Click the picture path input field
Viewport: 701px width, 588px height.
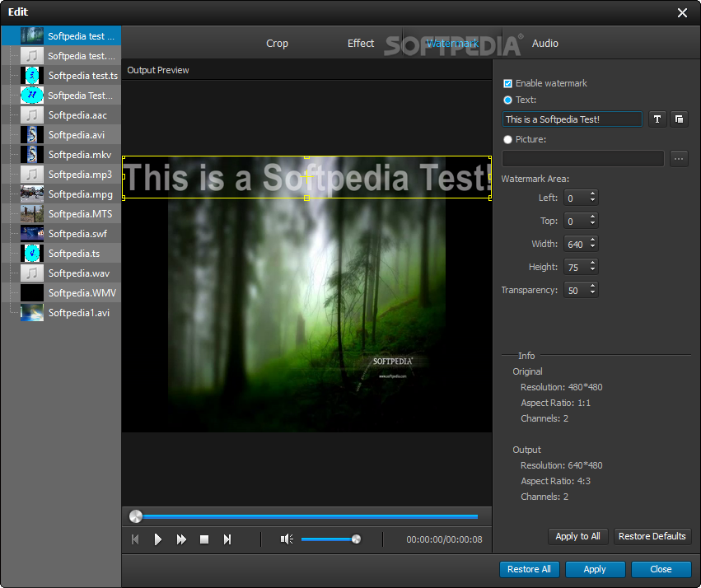(x=583, y=159)
